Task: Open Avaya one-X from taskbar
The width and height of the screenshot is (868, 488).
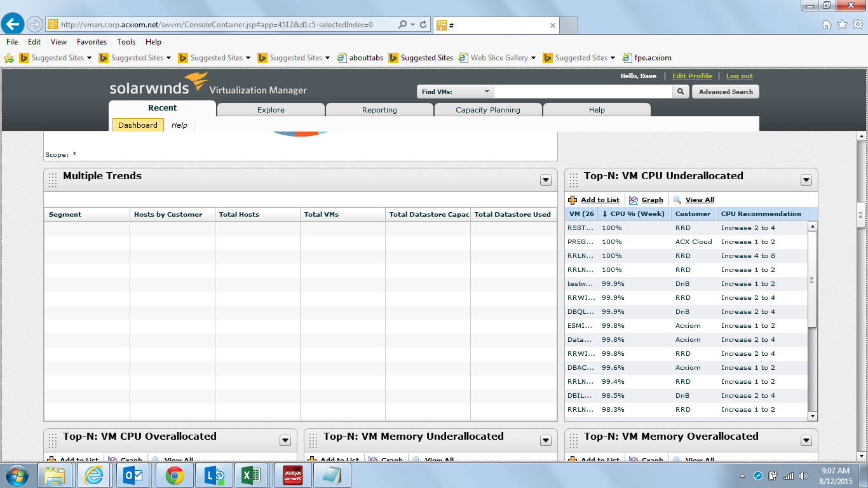Action: tap(293, 475)
